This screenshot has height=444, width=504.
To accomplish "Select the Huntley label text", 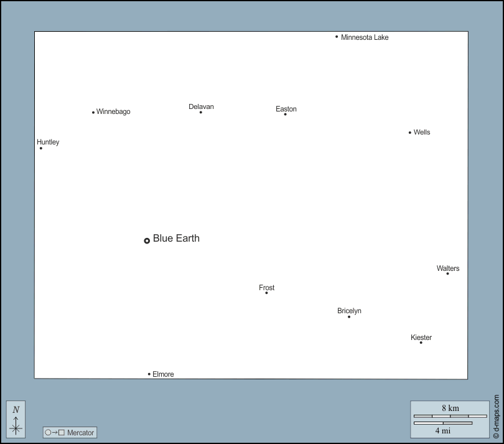I will [48, 142].
